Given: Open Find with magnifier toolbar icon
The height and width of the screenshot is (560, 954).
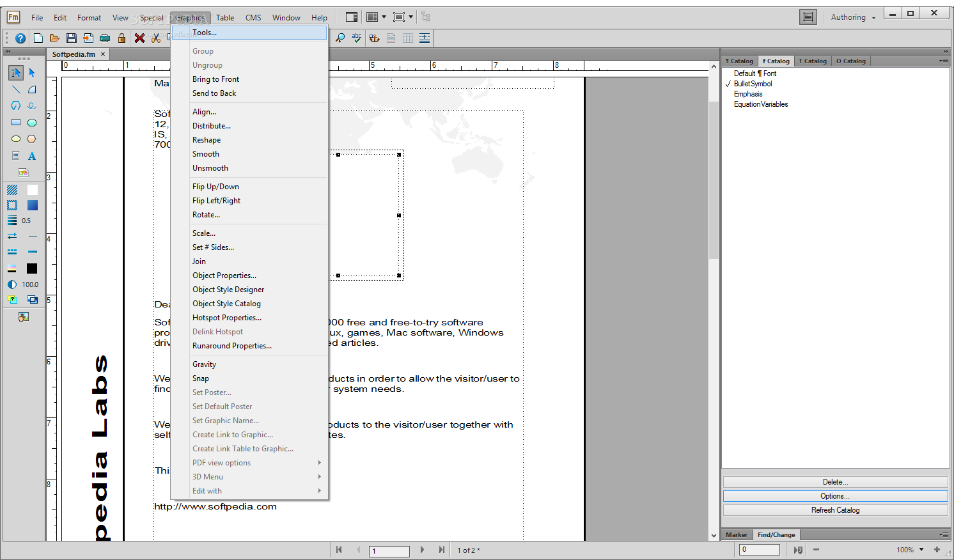Looking at the screenshot, I should [x=340, y=38].
